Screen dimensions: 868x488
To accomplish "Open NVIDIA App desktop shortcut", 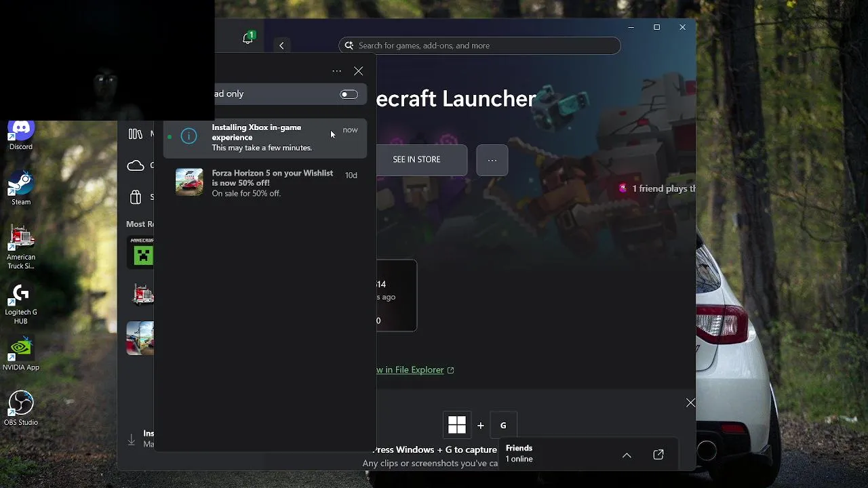I will (21, 354).
